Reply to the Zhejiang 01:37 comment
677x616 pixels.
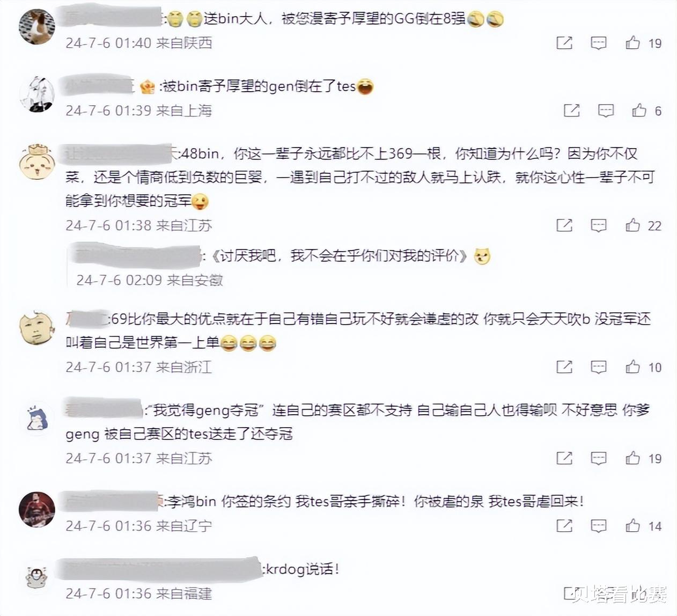click(599, 367)
